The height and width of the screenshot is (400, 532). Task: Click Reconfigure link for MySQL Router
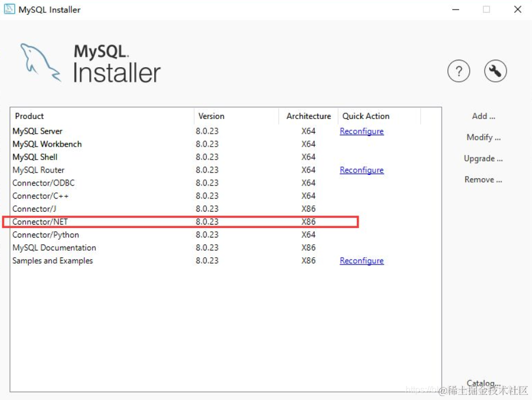coord(361,170)
